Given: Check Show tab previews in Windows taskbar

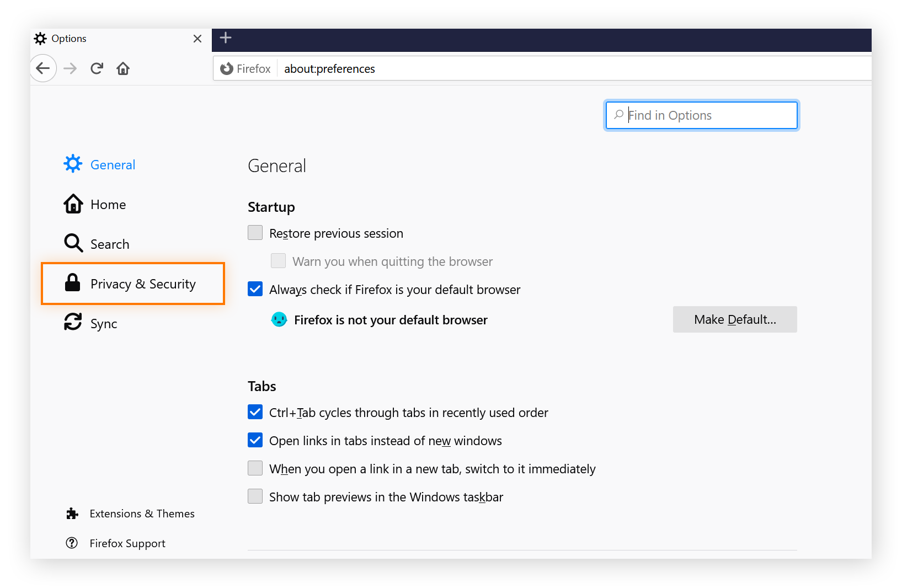Looking at the screenshot, I should (255, 496).
